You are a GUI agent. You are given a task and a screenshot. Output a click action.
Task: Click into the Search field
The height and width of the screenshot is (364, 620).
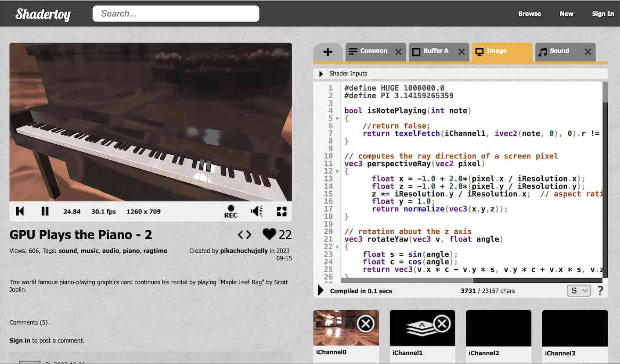(175, 13)
